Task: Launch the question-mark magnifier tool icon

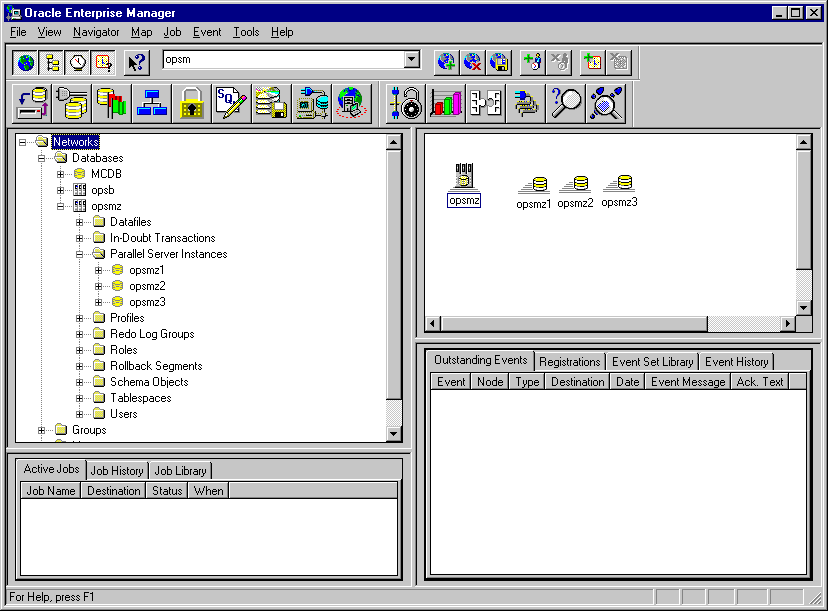Action: 566,103
